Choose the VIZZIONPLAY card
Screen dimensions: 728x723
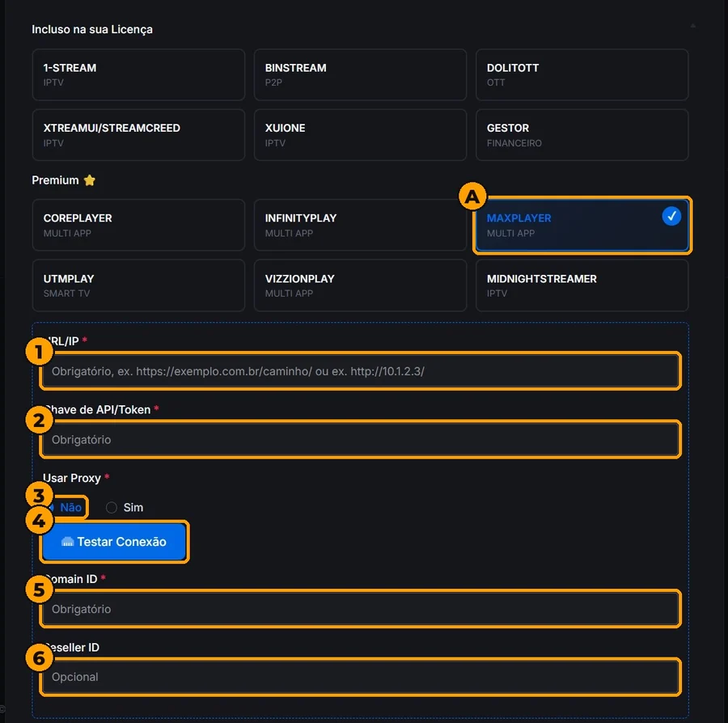tap(360, 285)
